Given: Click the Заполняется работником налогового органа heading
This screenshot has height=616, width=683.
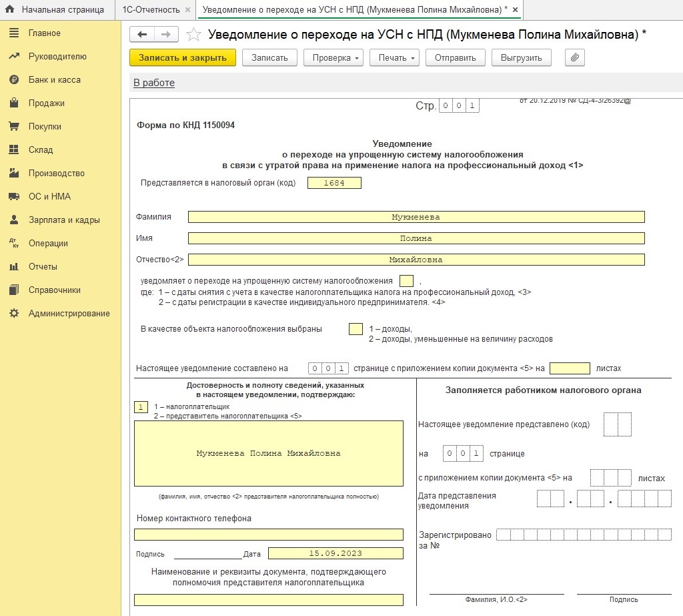Looking at the screenshot, I should pos(543,390).
